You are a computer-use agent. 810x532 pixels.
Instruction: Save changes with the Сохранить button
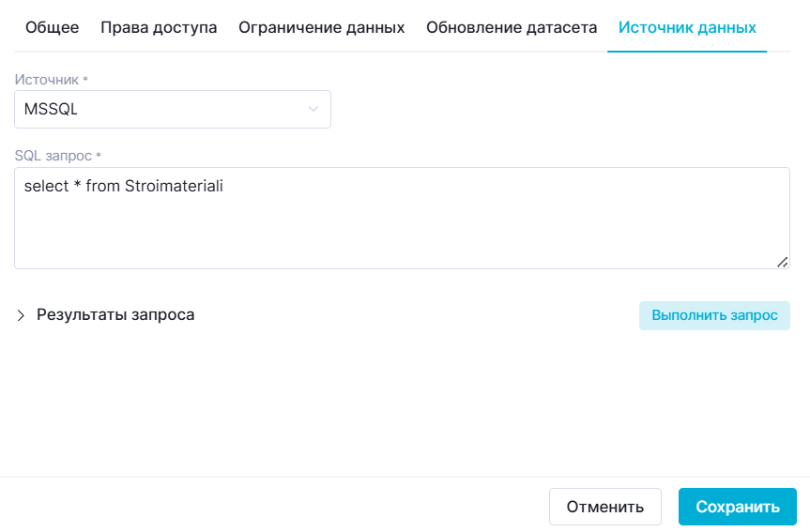[x=737, y=507]
